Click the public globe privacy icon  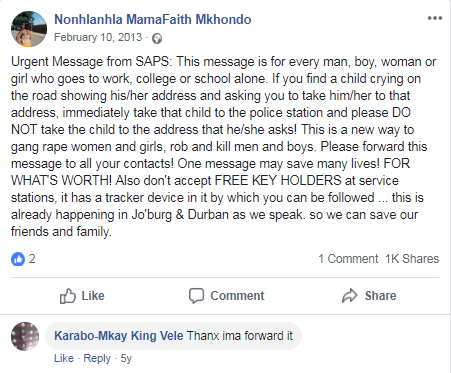tap(157, 39)
